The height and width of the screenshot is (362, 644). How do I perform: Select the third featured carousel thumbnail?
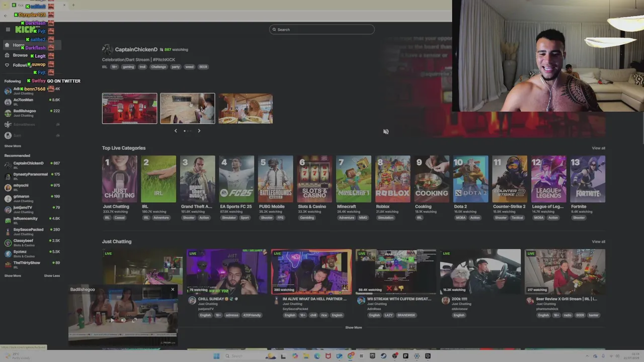tap(246, 108)
